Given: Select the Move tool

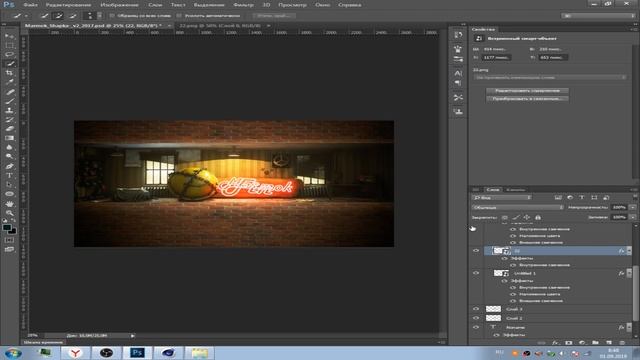Looking at the screenshot, I should tap(9, 36).
